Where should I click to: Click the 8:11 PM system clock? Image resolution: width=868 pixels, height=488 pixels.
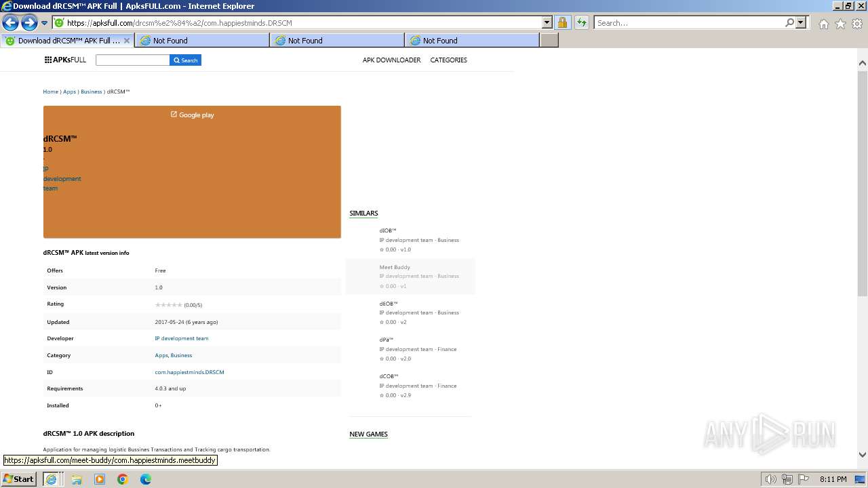pos(833,479)
